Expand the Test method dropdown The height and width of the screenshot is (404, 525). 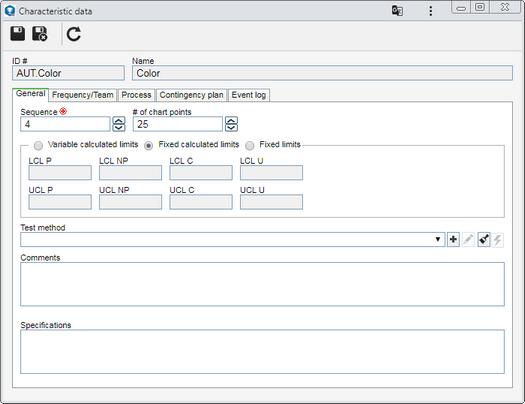(438, 239)
